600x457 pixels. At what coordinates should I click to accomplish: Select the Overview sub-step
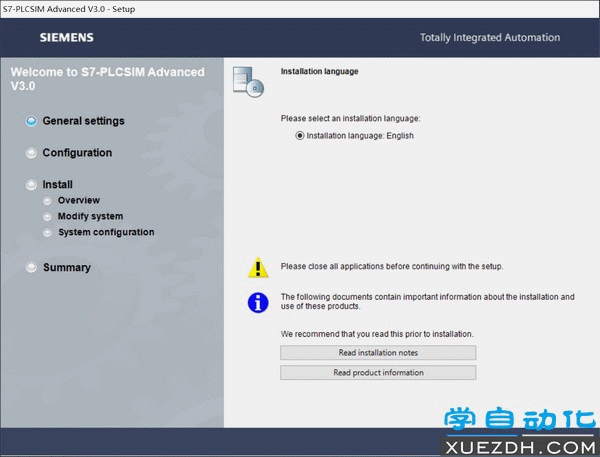tap(79, 200)
